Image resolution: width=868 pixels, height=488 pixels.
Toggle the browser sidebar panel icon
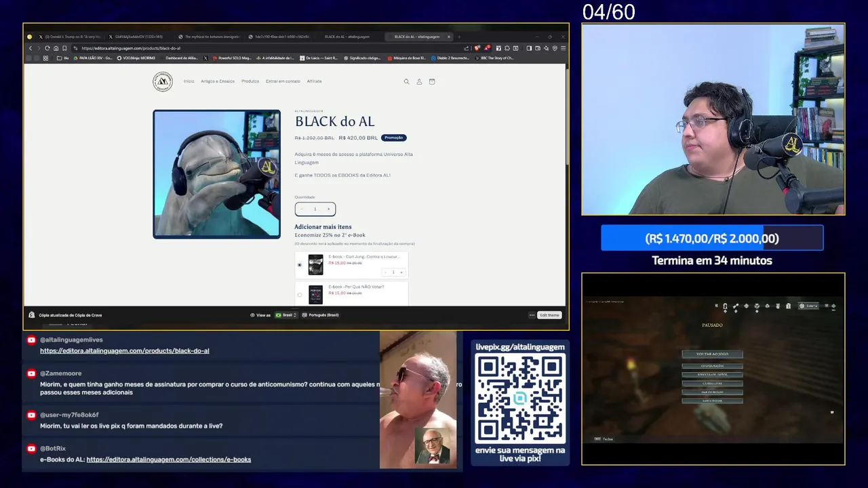point(529,48)
